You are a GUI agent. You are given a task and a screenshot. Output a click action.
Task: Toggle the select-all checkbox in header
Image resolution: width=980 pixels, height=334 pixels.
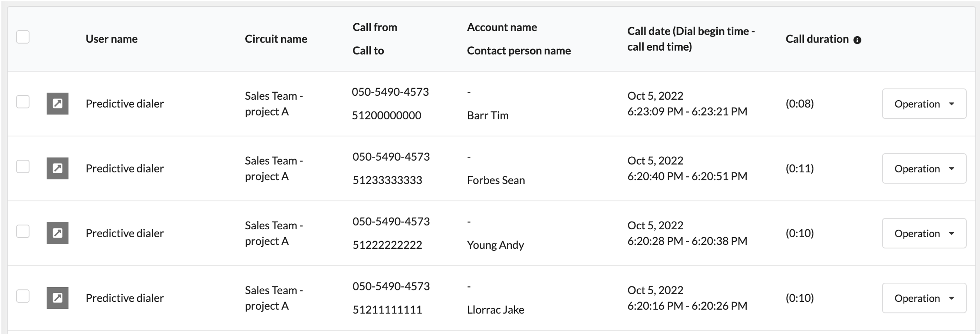23,37
